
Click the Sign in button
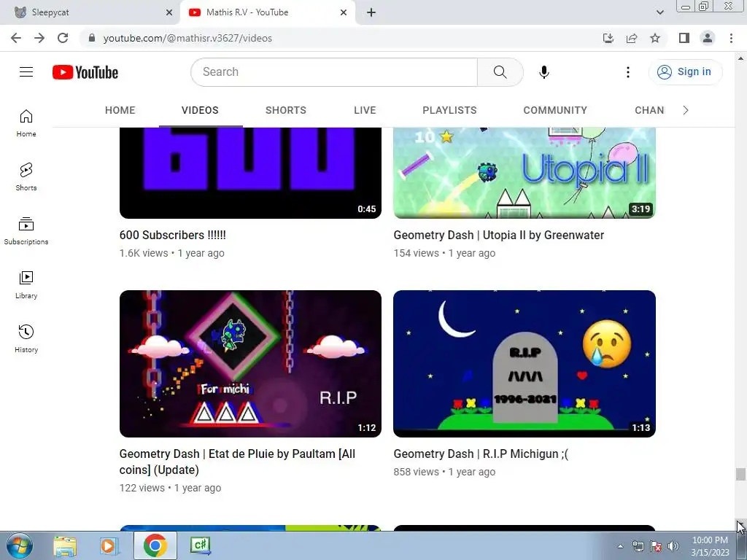[x=686, y=72]
